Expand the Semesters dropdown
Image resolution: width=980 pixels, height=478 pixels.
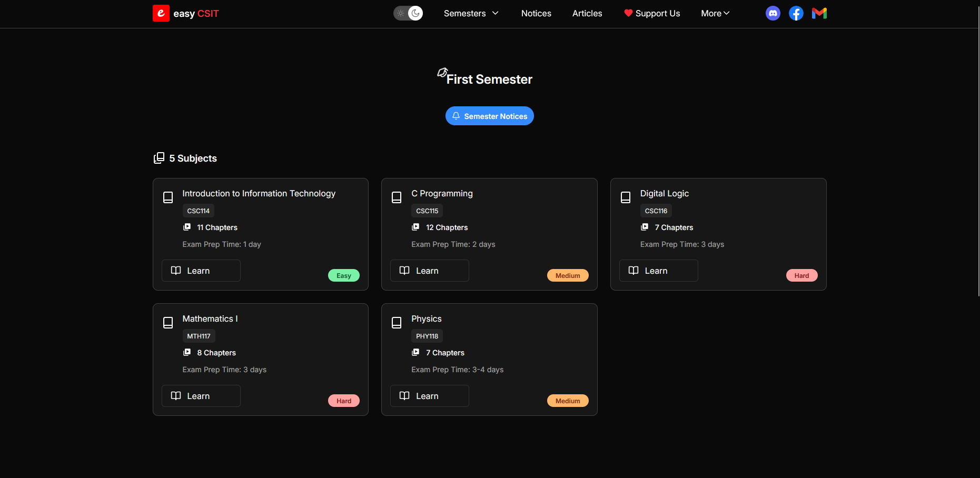(x=471, y=13)
